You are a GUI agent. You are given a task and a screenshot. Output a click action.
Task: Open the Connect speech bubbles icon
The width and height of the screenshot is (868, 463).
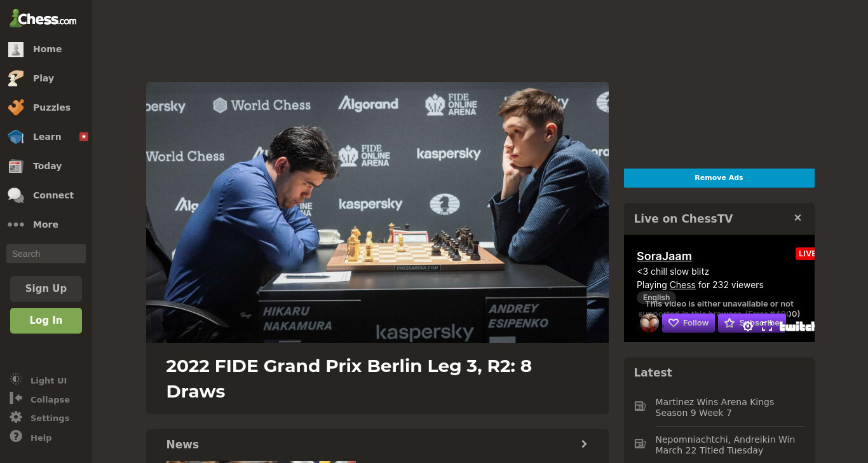point(16,195)
